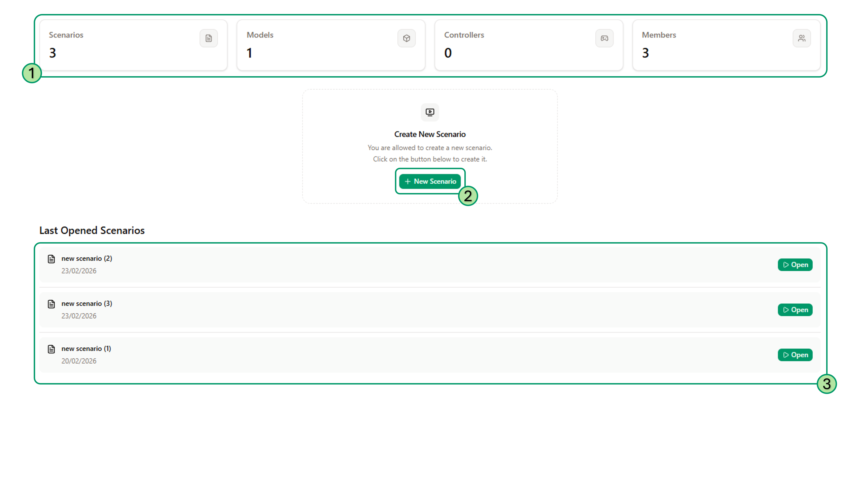Click the presentation icon above Create New Scenario
The image size is (868, 481).
click(430, 112)
